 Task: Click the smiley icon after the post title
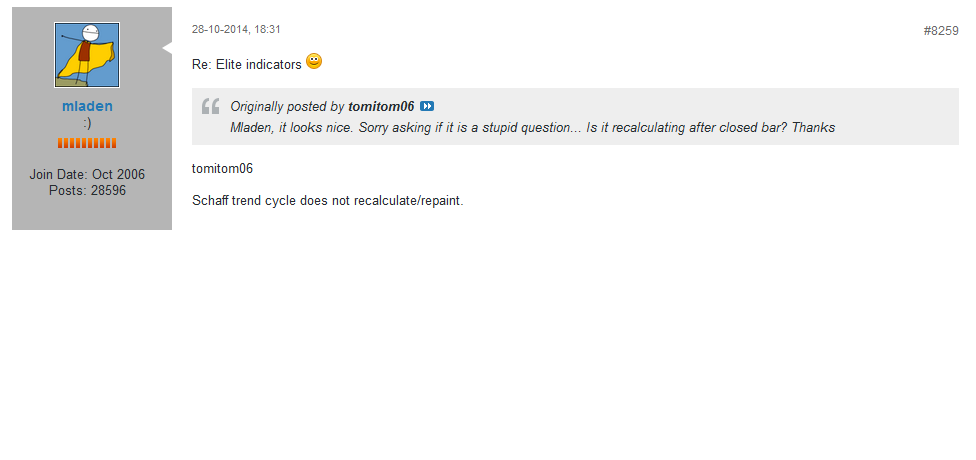314,62
